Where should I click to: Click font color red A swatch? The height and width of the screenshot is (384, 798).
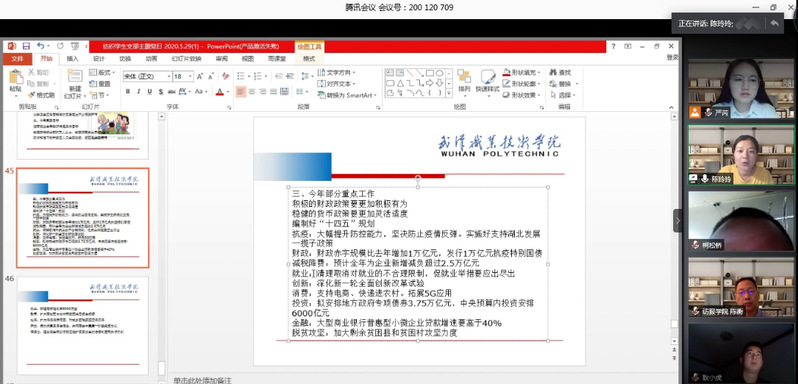[x=219, y=92]
